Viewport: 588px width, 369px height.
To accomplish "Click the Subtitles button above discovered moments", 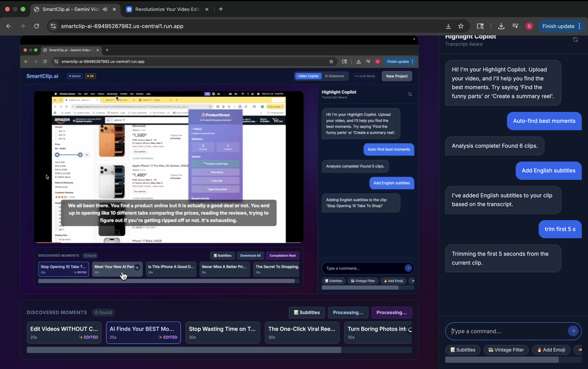I will coord(306,312).
